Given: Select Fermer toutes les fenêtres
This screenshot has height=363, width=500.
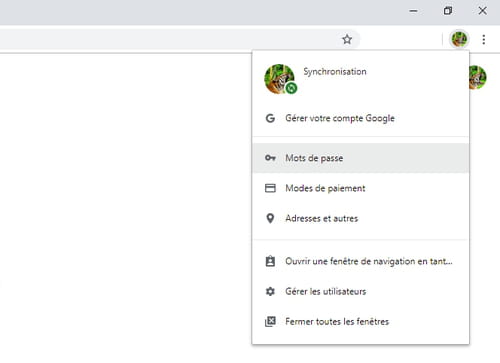Looking at the screenshot, I should coord(361,322).
